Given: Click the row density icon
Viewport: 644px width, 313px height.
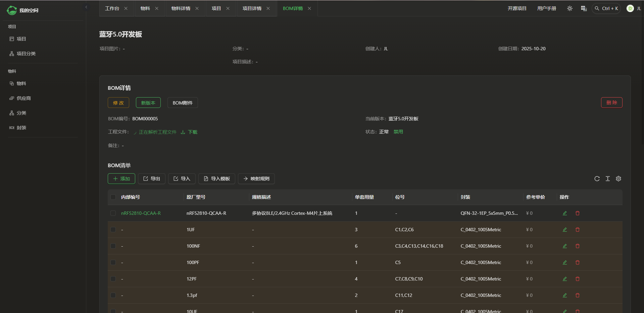Looking at the screenshot, I should [x=607, y=179].
